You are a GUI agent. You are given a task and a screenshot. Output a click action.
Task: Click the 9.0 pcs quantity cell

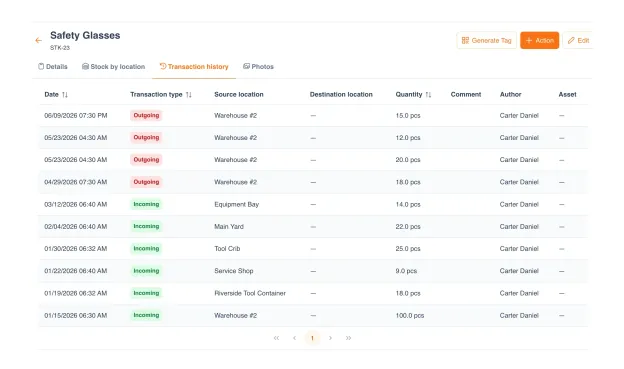click(x=406, y=271)
